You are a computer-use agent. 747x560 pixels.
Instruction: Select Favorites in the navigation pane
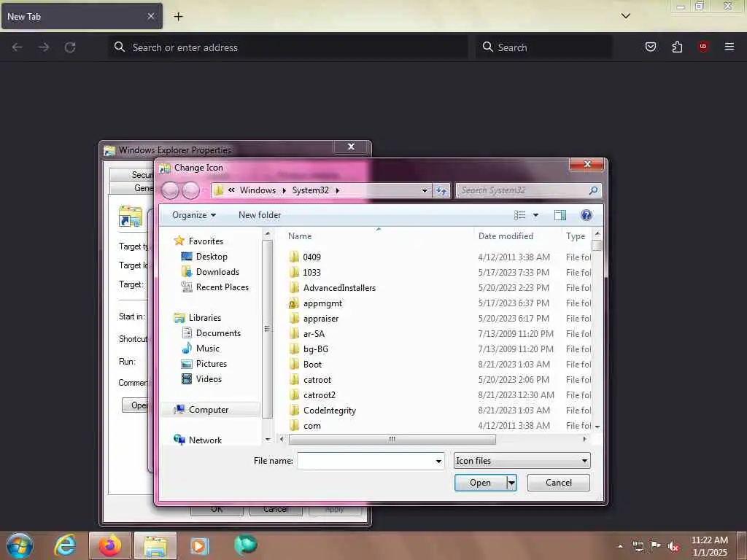coord(206,241)
